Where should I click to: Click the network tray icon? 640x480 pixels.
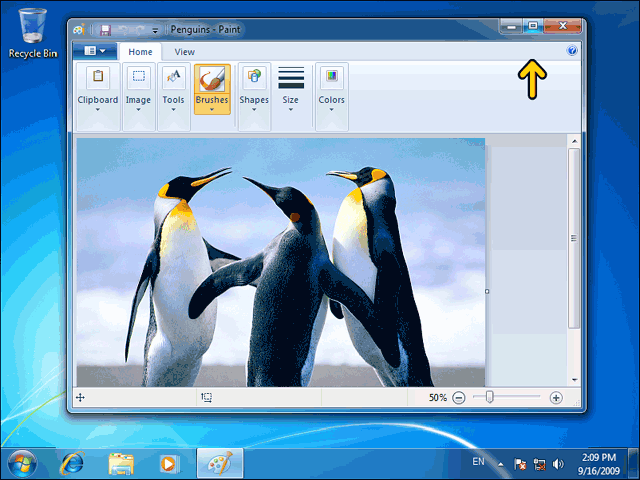(540, 464)
